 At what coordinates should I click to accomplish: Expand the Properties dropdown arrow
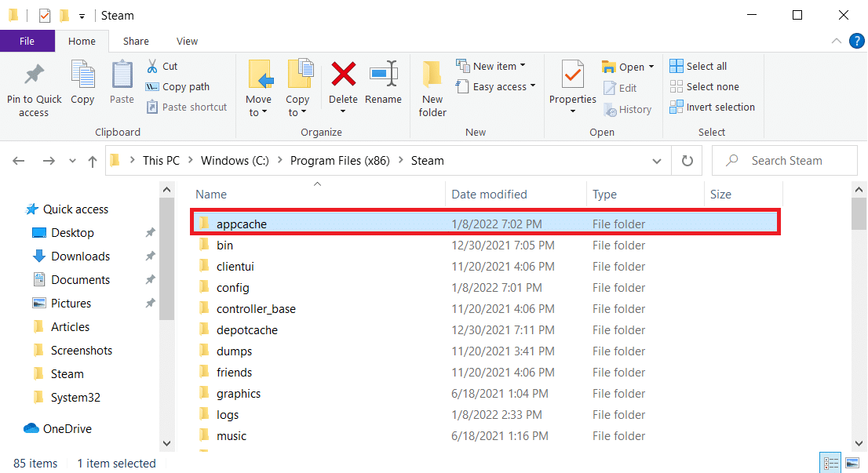click(x=572, y=111)
